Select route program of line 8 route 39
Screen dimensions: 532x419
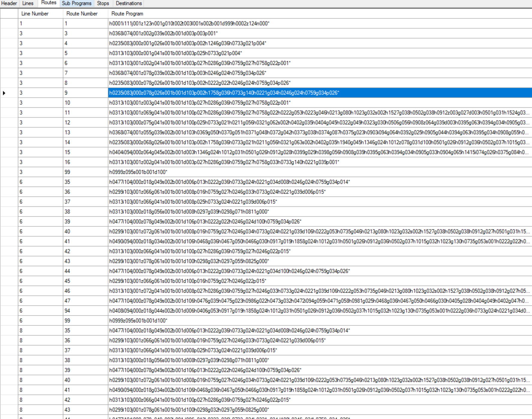(320, 370)
